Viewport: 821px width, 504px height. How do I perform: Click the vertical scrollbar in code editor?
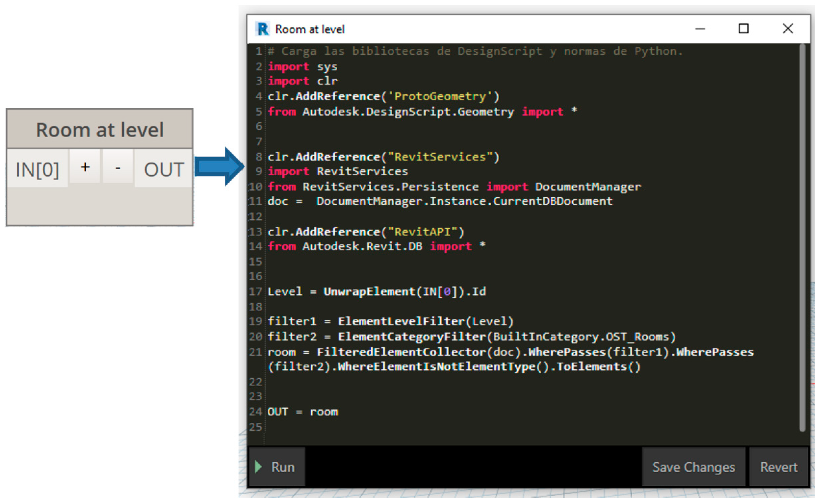point(802,237)
